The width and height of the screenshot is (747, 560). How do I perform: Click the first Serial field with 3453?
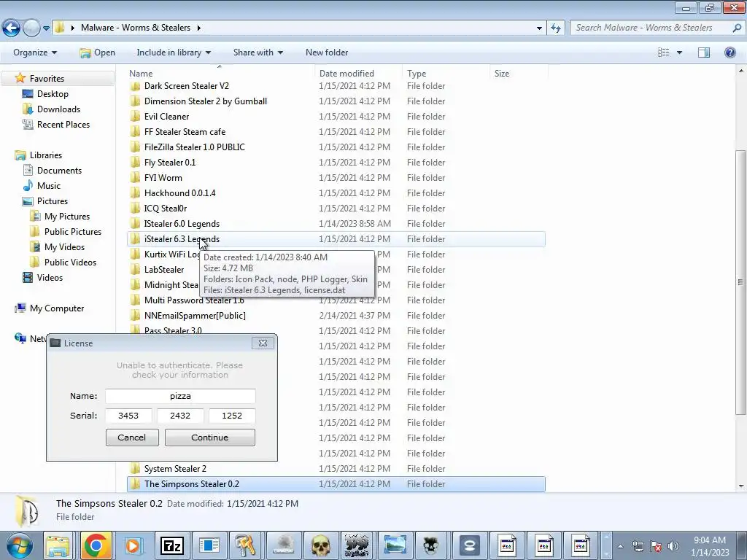pyautogui.click(x=128, y=416)
